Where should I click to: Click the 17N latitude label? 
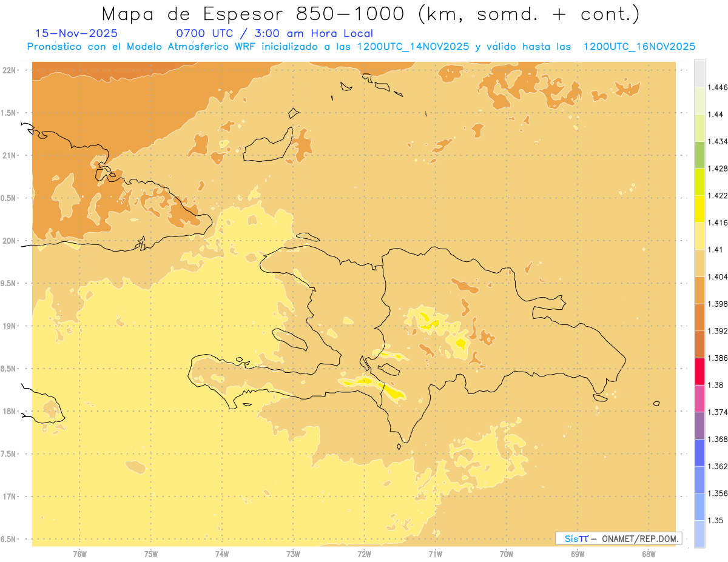tap(10, 497)
